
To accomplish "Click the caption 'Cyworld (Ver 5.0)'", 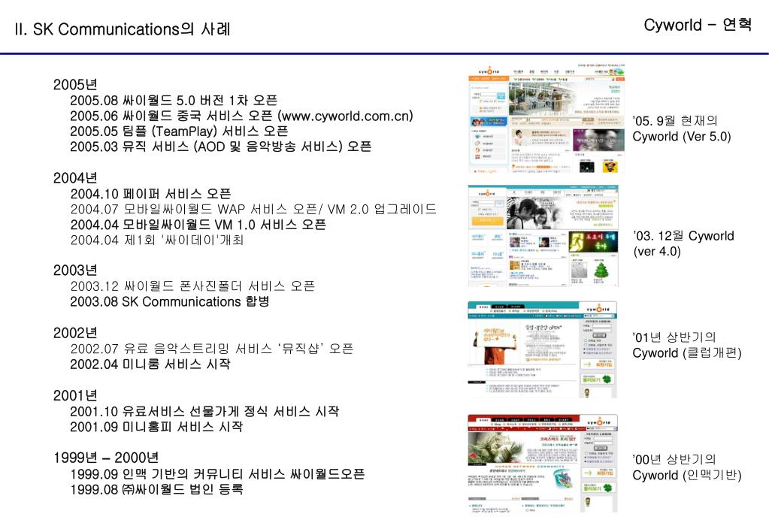I will click(x=682, y=136).
